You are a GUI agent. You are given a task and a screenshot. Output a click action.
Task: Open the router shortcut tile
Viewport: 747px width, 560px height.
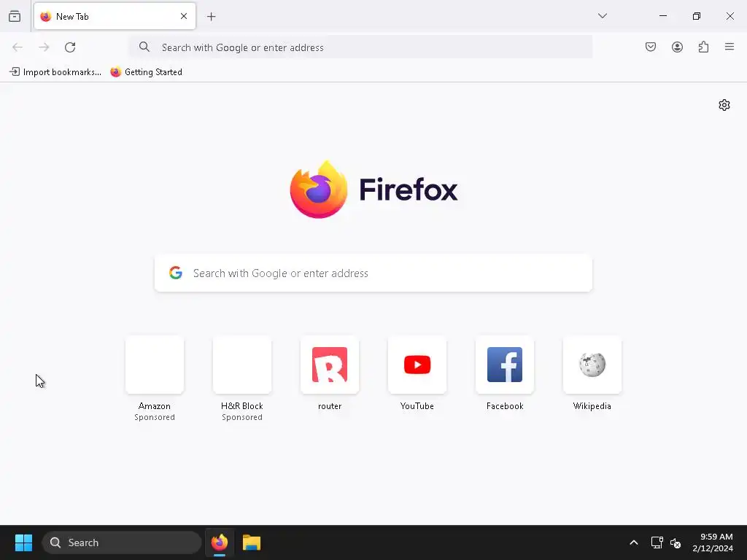click(330, 365)
